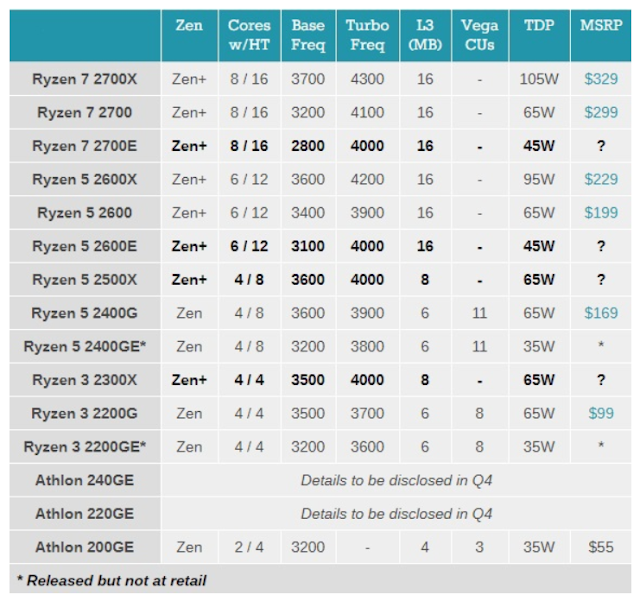Select the 95W TDP value

[539, 179]
